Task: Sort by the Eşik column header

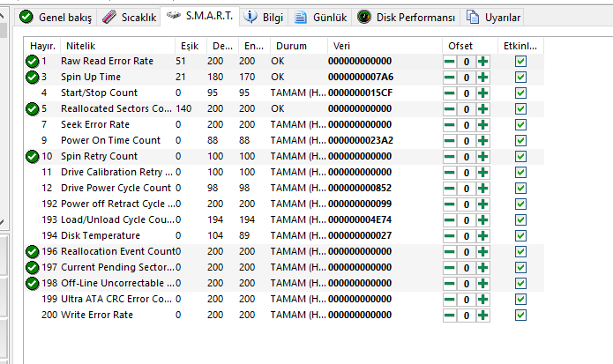Action: pos(191,46)
